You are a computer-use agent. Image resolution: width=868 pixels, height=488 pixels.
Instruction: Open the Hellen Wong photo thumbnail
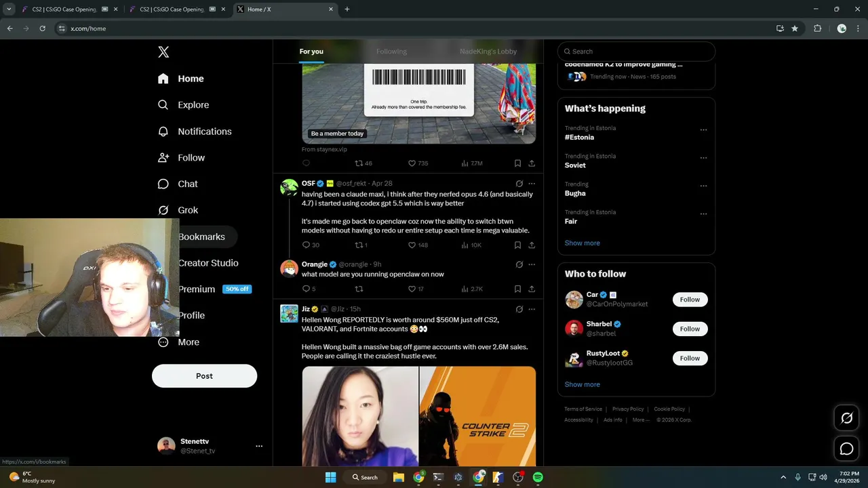pos(360,415)
